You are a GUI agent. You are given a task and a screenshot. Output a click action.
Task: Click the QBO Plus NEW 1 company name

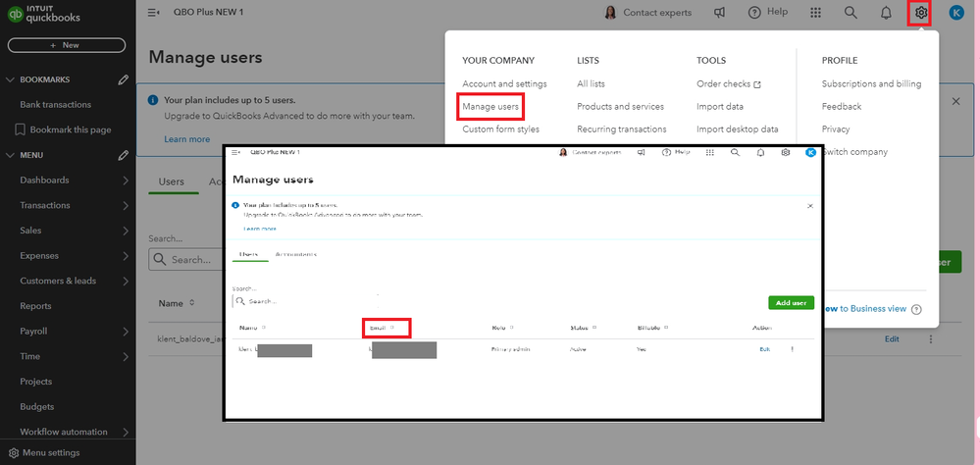coord(208,13)
